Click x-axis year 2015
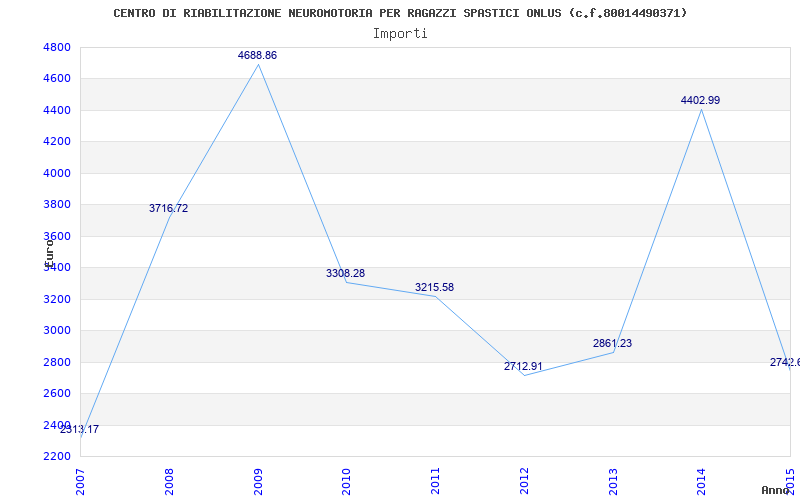Image resolution: width=800 pixels, height=500 pixels. pyautogui.click(x=790, y=481)
